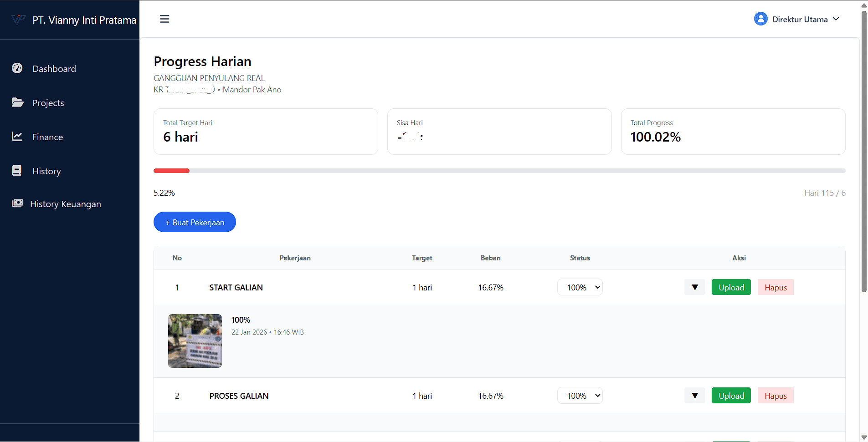Click the Buat Pekerjaan button
This screenshot has height=442, width=868.
click(x=195, y=222)
